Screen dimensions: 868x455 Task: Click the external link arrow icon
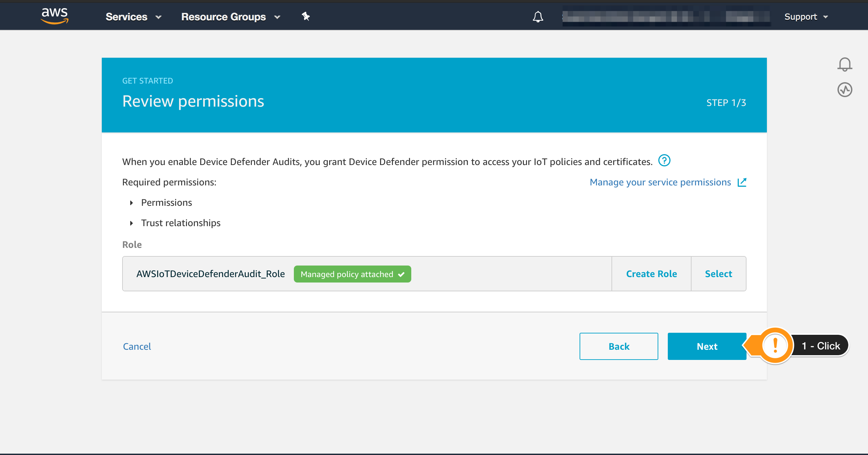pyautogui.click(x=742, y=182)
